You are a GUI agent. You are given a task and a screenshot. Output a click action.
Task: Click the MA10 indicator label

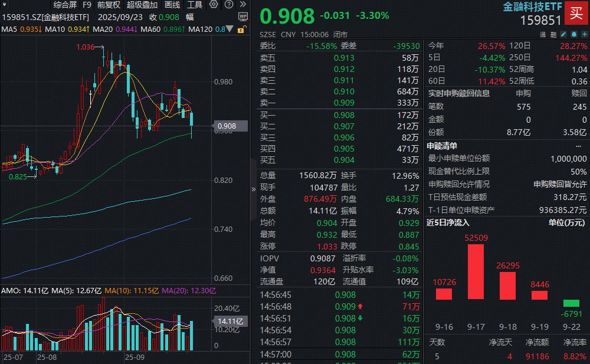tap(55, 29)
